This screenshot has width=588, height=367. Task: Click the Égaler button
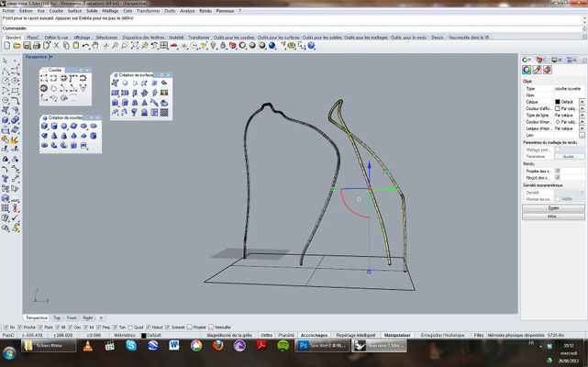coord(552,208)
